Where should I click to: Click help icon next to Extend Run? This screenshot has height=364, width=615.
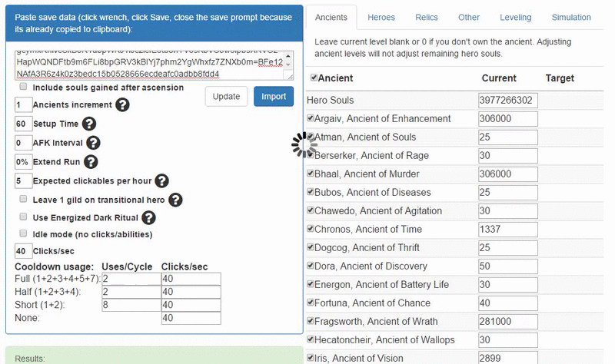(x=91, y=162)
